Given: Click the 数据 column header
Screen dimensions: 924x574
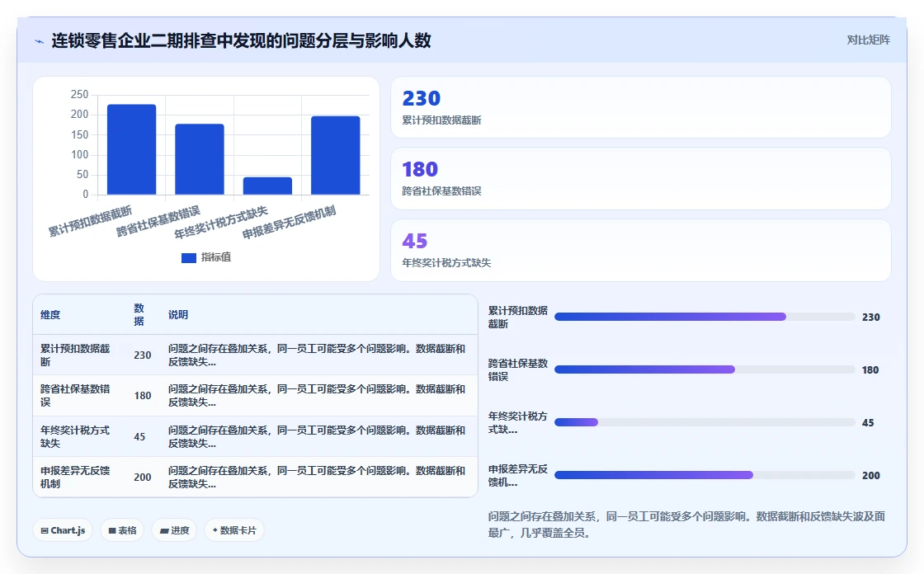Looking at the screenshot, I should pos(139,315).
